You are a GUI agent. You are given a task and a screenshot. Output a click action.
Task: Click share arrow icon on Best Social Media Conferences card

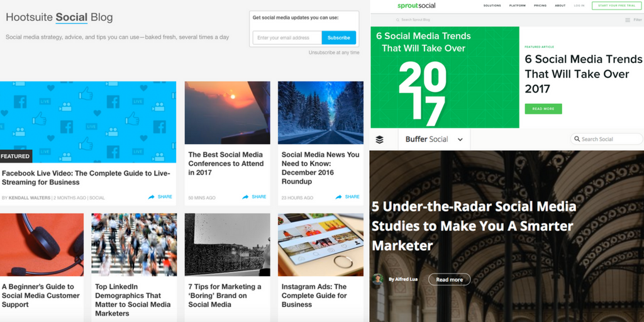tap(245, 197)
